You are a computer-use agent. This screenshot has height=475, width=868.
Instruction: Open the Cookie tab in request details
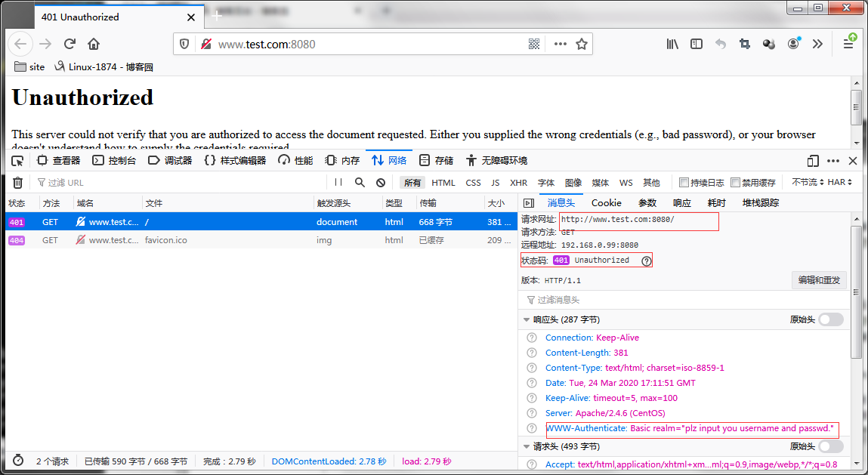point(606,203)
